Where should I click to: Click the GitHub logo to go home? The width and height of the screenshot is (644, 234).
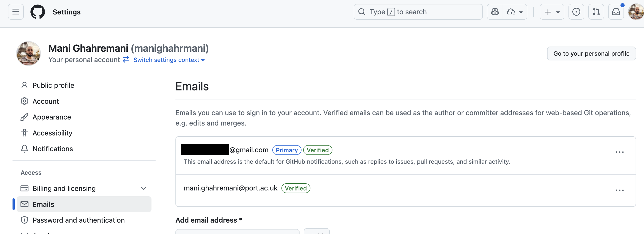coord(38,11)
